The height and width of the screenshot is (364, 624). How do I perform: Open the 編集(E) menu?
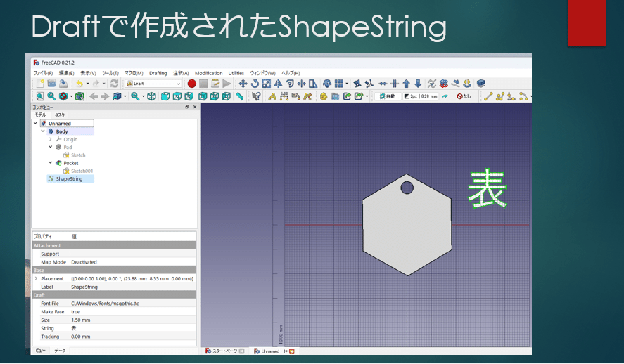(x=66, y=73)
